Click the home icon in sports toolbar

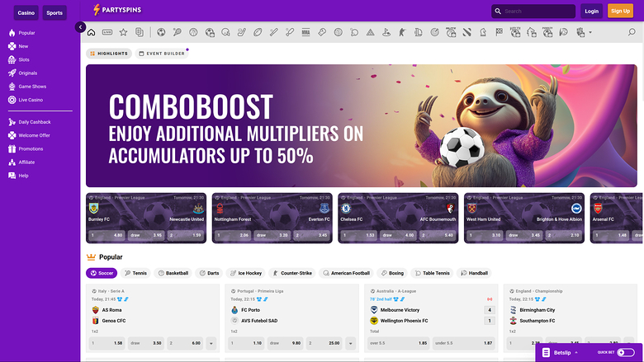[x=91, y=33]
